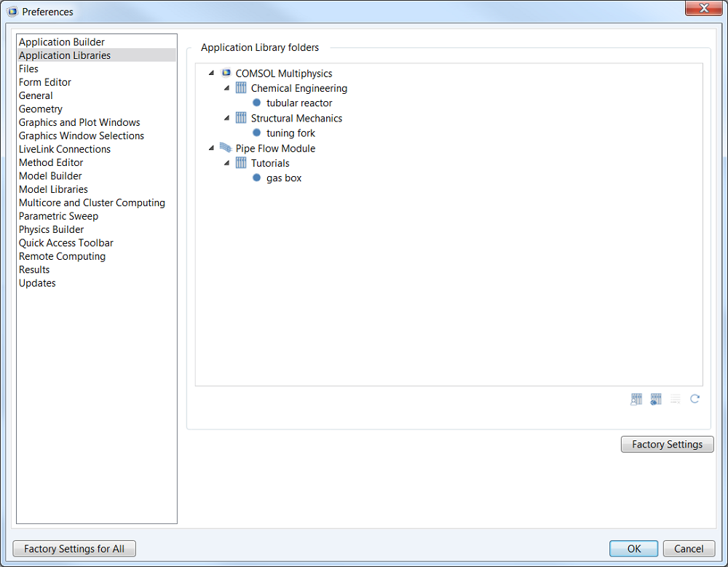Viewport: 728px width, 567px height.
Task: Click the Preferences title bar icon
Action: pos(12,12)
